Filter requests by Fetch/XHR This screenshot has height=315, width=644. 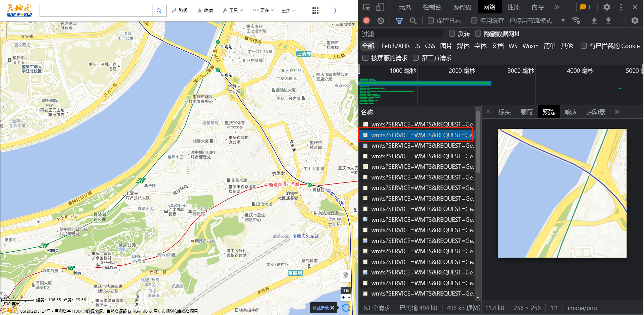[x=395, y=46]
